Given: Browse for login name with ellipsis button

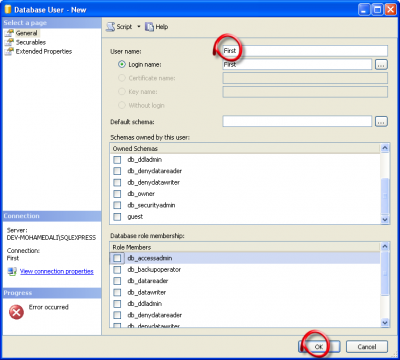Looking at the screenshot, I should click(x=381, y=64).
